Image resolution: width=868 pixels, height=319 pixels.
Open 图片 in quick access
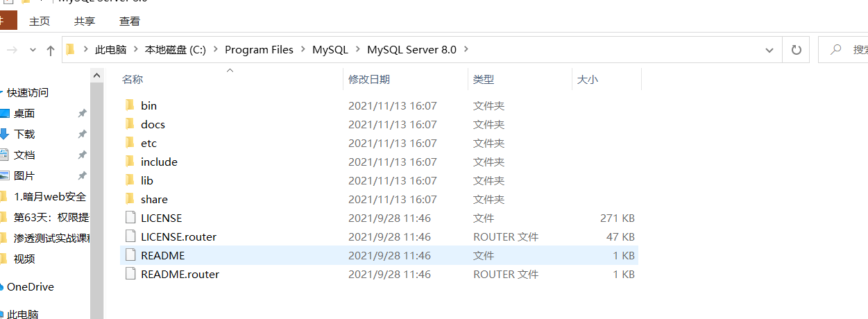(24, 175)
